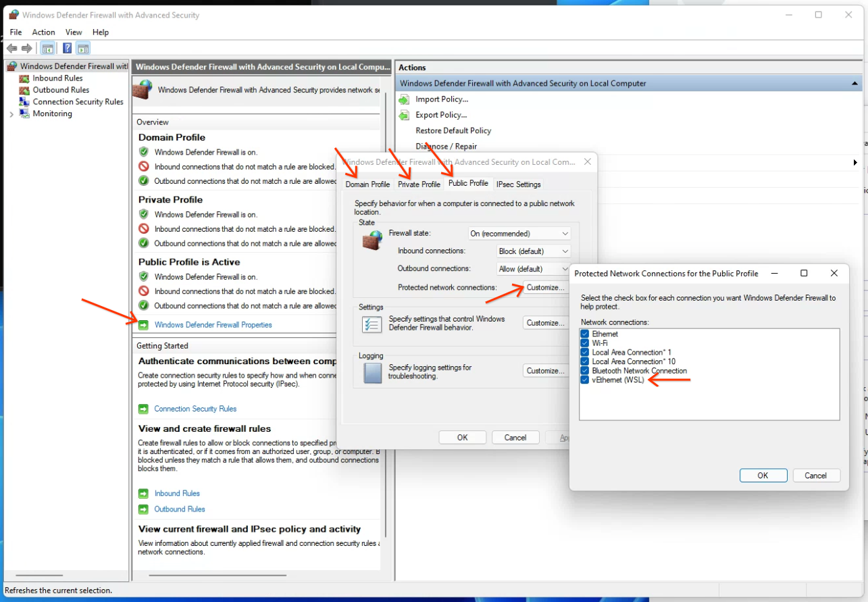Open the Firewall state dropdown
Viewport: 868px width, 602px height.
tap(519, 233)
